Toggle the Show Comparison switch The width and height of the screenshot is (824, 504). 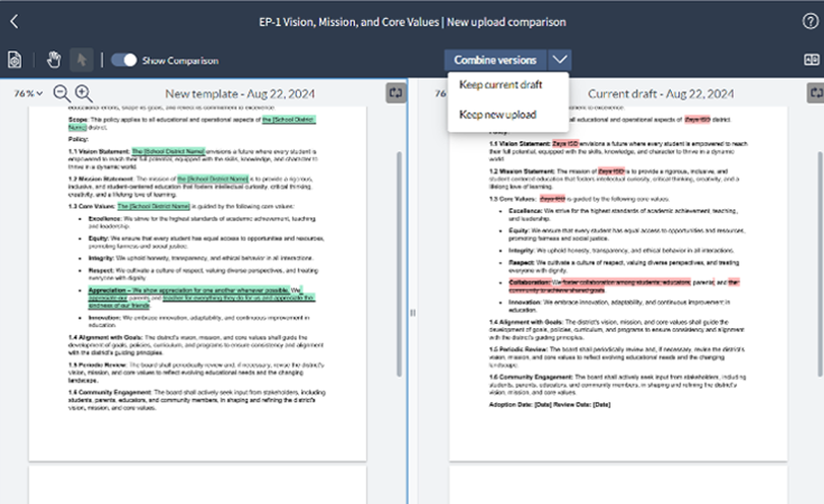(x=124, y=60)
